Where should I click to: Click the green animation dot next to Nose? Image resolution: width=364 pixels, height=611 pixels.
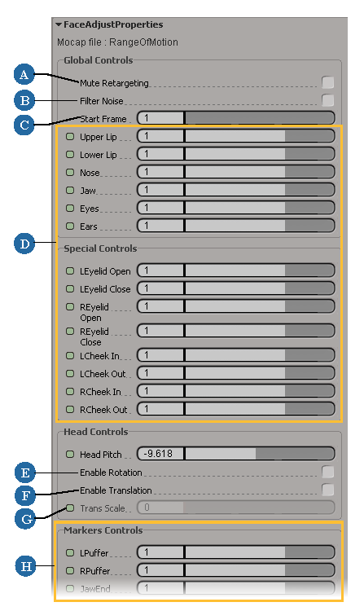point(70,172)
